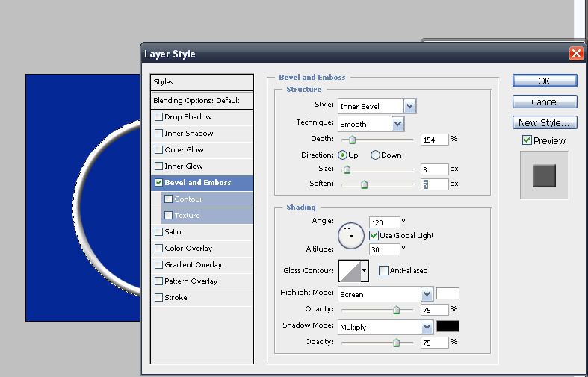
Task: Enable the Inner Shadow checkbox
Action: point(158,134)
